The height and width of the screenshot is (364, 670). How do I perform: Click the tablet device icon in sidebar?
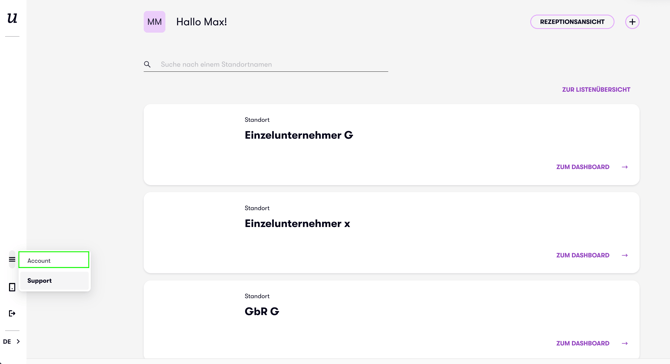[x=12, y=287]
